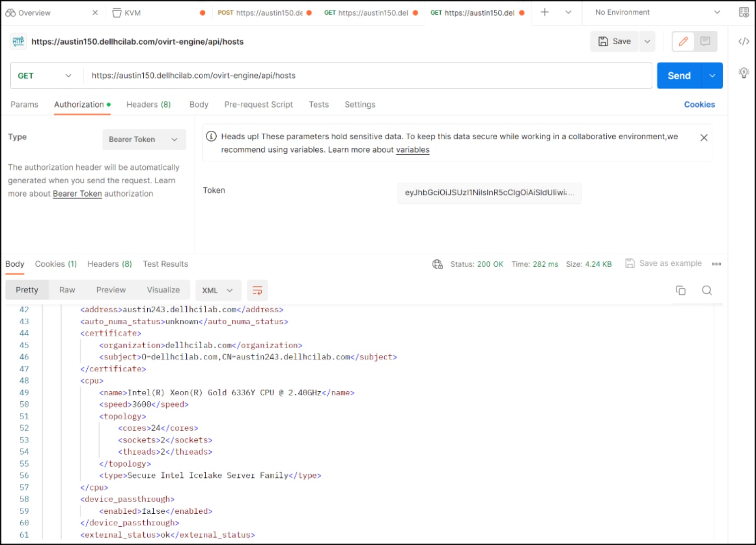Switch to the Tests tab
This screenshot has width=756, height=545.
319,105
